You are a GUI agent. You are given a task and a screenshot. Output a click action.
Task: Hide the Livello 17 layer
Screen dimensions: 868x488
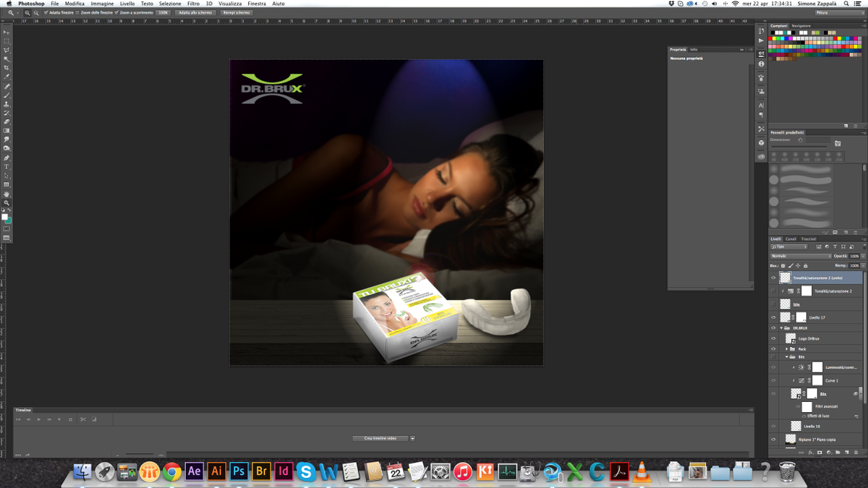pyautogui.click(x=773, y=317)
